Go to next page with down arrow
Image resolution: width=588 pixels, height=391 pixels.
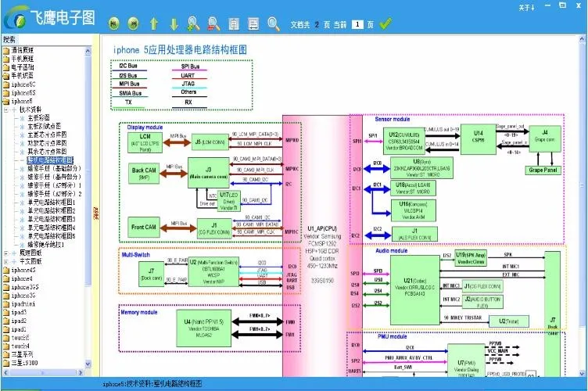174,23
